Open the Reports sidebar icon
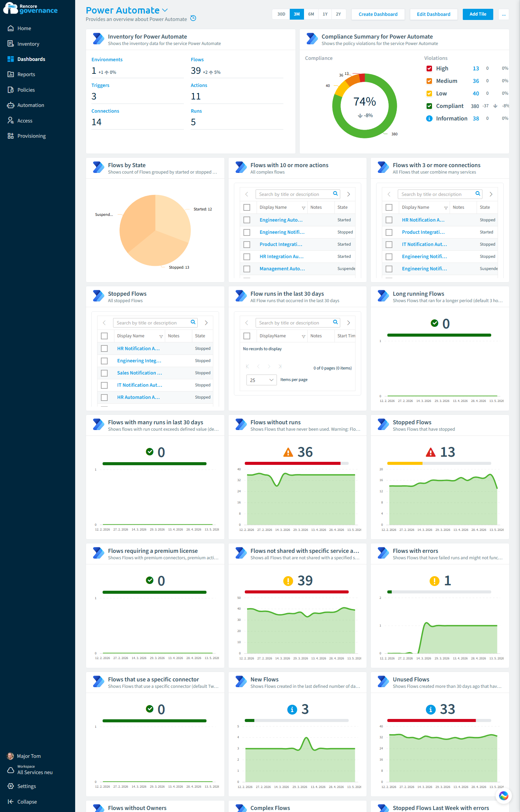 tap(10, 74)
